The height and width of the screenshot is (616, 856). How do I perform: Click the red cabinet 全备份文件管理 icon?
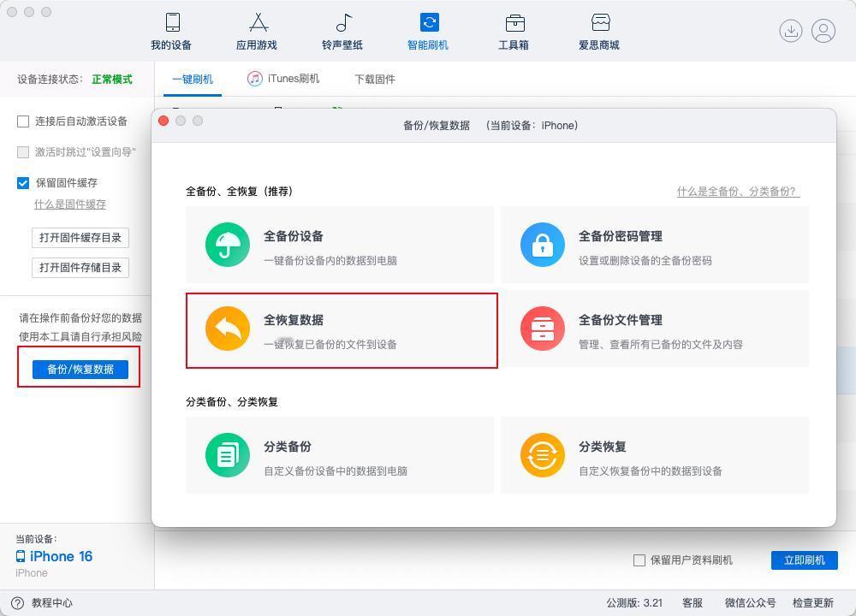(543, 329)
